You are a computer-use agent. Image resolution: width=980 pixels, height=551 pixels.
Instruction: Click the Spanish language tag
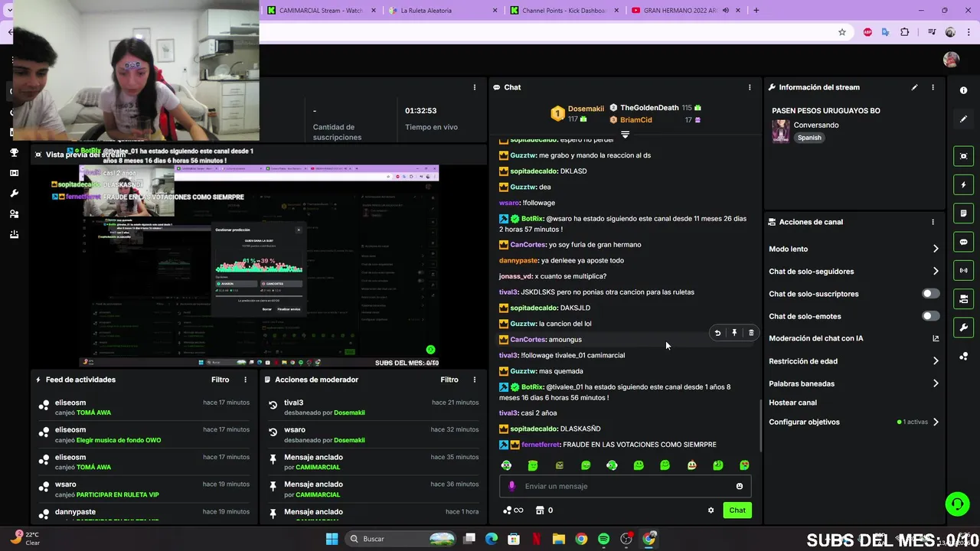click(809, 138)
